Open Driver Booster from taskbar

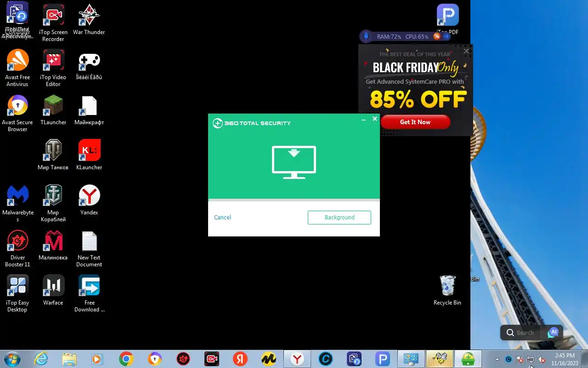[183, 359]
